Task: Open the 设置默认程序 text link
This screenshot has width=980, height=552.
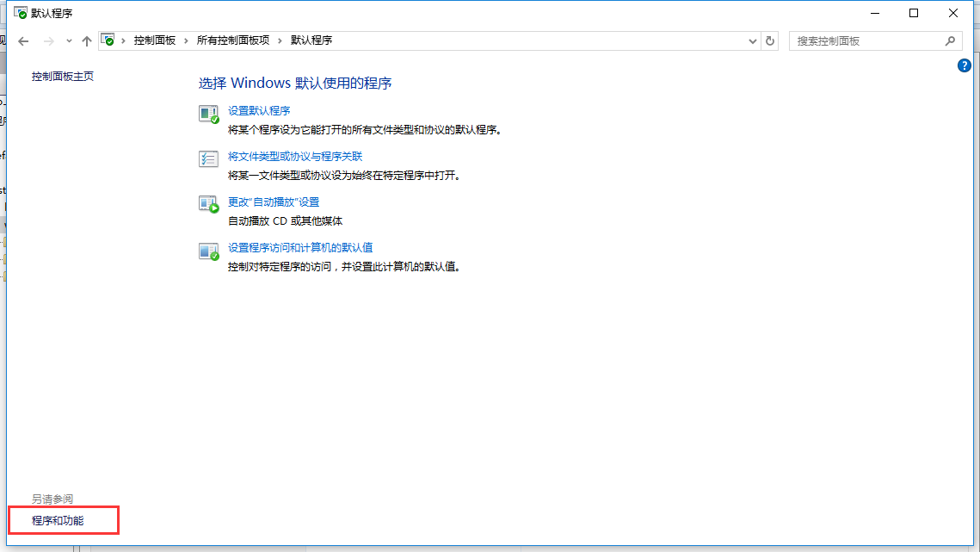Action: click(x=260, y=110)
